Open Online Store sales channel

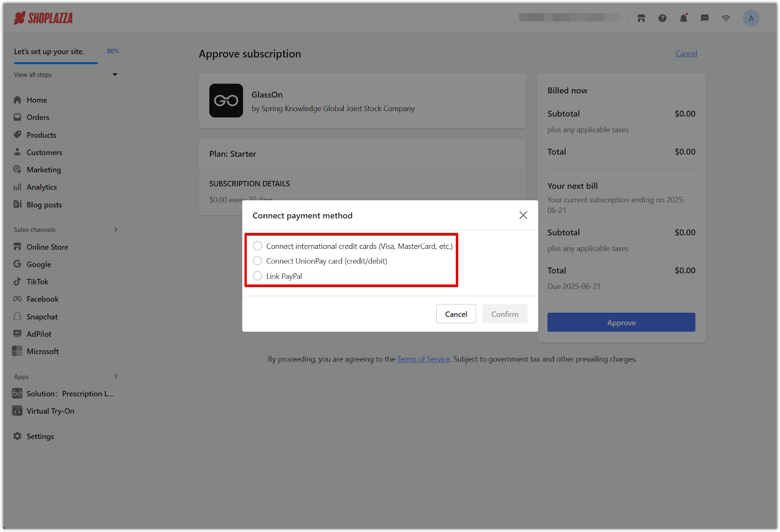pos(47,247)
